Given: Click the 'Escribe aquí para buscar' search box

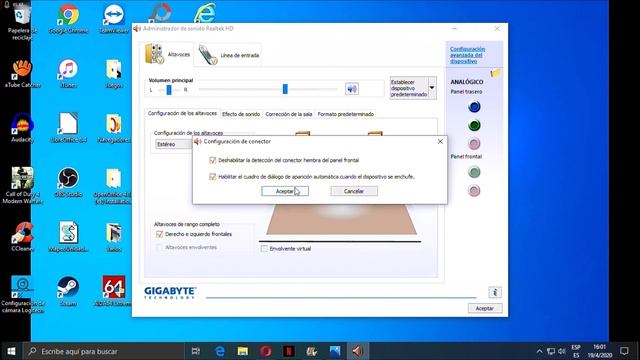Looking at the screenshot, I should pyautogui.click(x=104, y=351).
